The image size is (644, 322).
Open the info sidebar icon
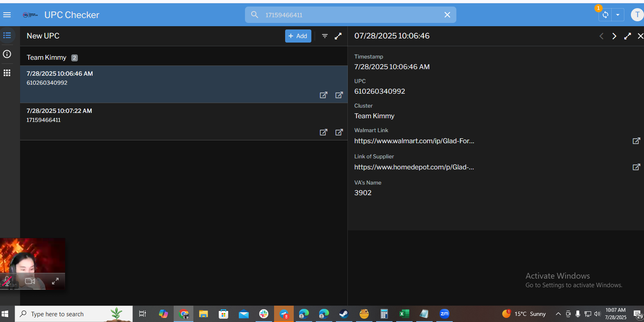(7, 54)
